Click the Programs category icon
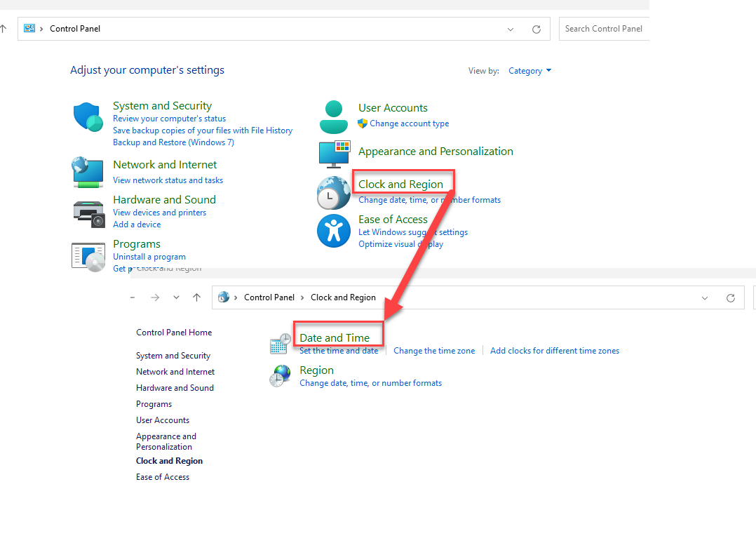This screenshot has height=536, width=756. click(x=88, y=256)
